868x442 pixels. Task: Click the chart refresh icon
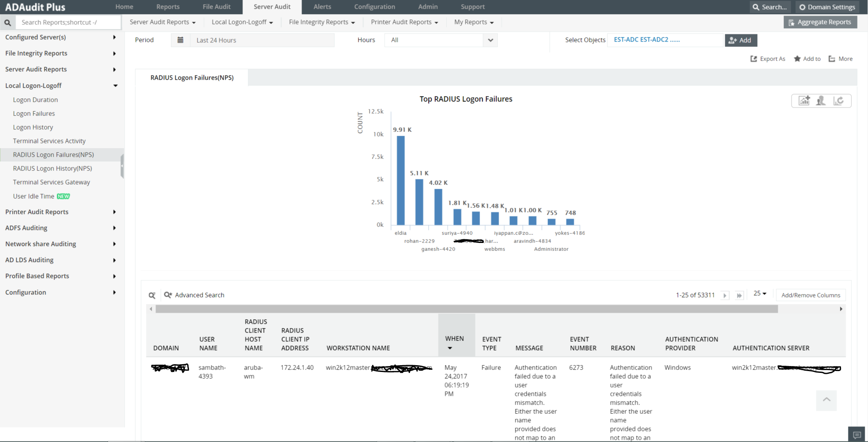tap(838, 101)
